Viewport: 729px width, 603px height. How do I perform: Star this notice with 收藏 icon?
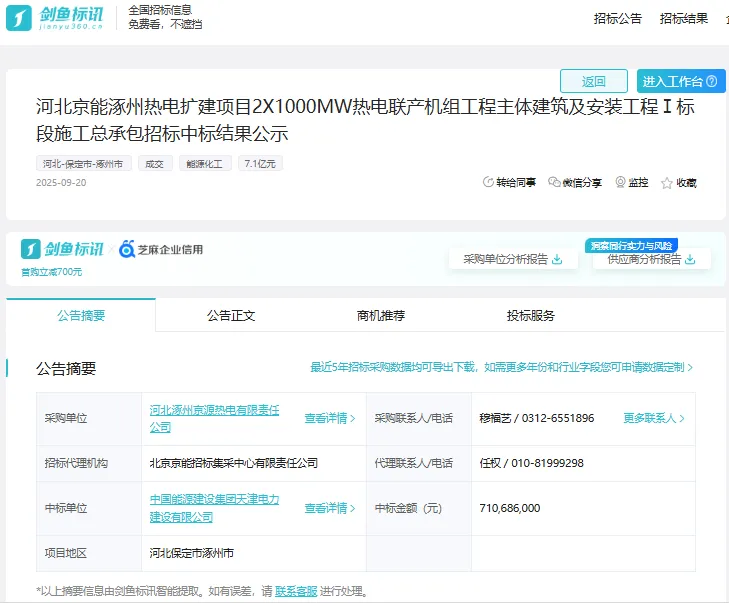pos(667,183)
